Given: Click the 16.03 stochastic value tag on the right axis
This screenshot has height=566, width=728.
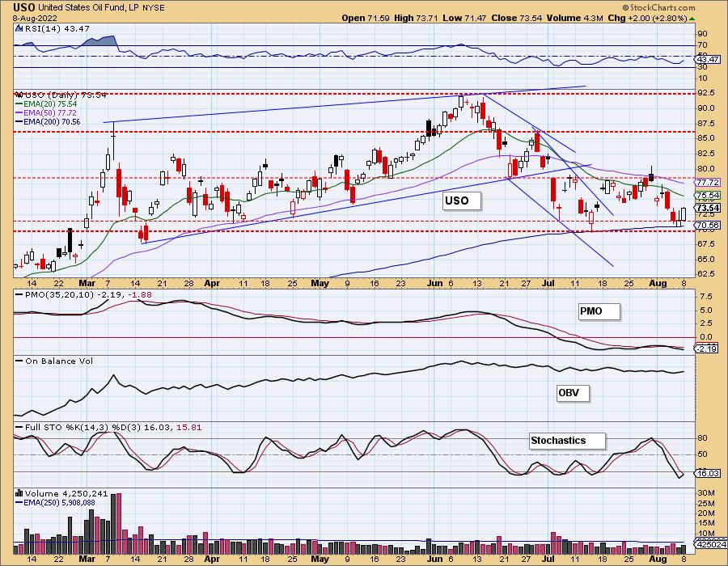Looking at the screenshot, I should coord(708,473).
